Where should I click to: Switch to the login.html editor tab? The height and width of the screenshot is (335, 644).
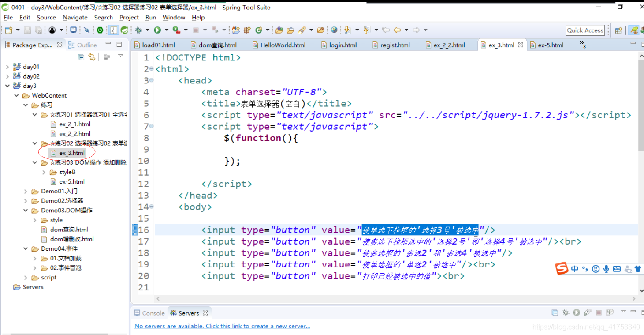(x=339, y=45)
